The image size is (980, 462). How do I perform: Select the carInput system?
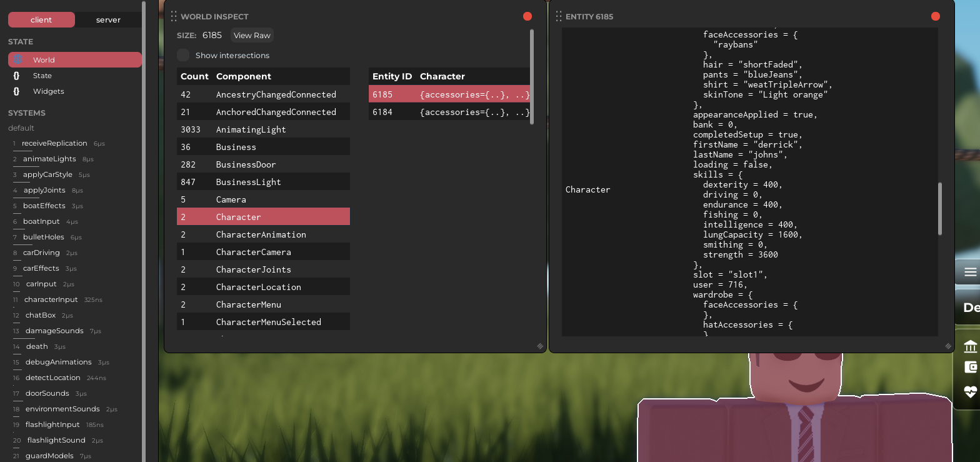click(x=41, y=284)
